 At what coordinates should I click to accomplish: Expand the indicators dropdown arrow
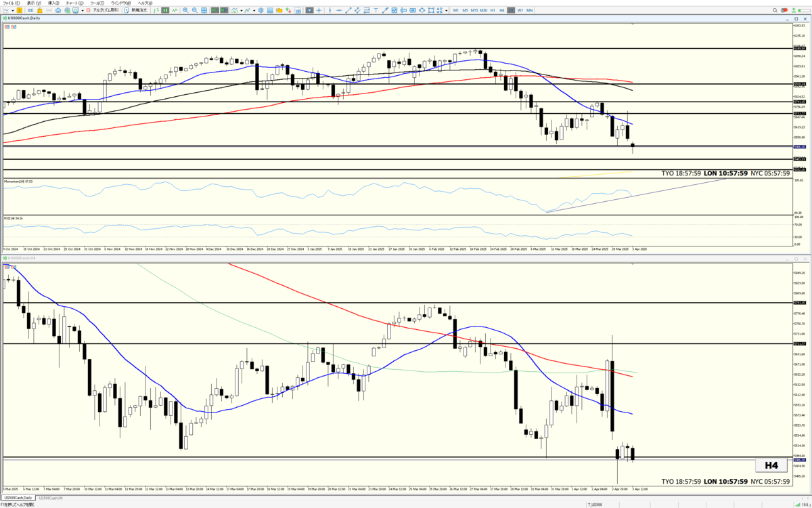[x=241, y=10]
